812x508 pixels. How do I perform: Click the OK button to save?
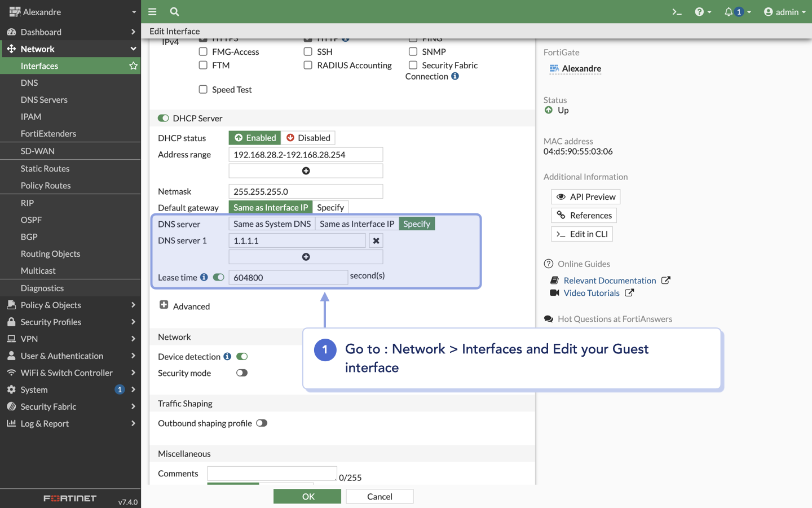point(307,496)
